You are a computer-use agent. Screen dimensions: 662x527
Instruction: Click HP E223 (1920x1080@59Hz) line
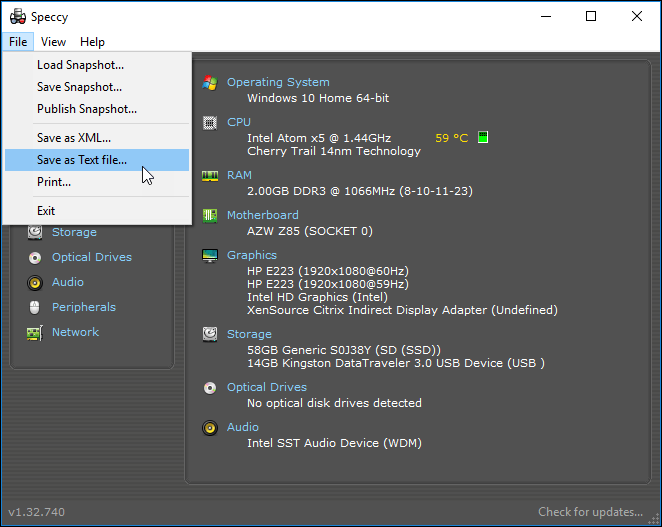tap(328, 284)
